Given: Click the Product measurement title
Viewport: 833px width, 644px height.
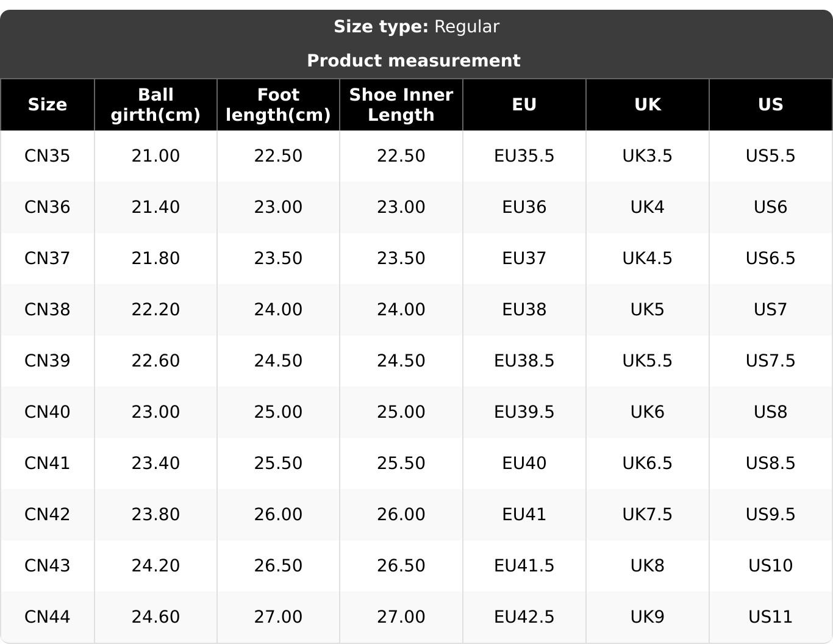Looking at the screenshot, I should pos(413,60).
